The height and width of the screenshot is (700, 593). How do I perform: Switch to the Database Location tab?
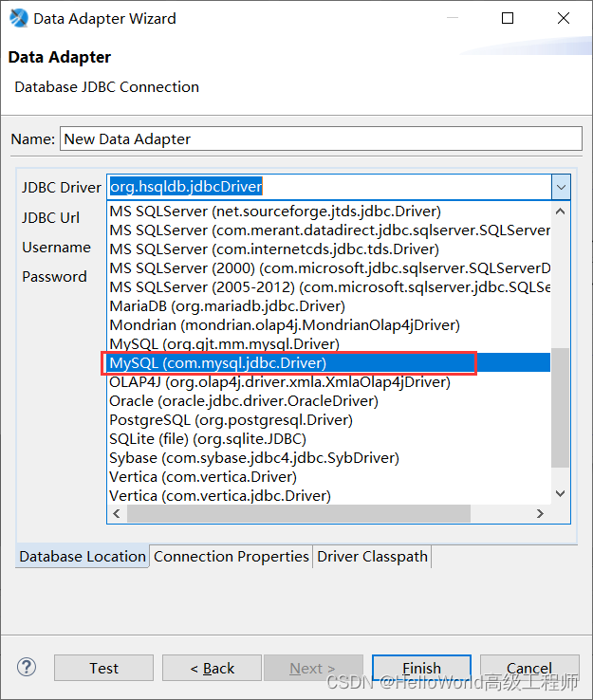[83, 556]
